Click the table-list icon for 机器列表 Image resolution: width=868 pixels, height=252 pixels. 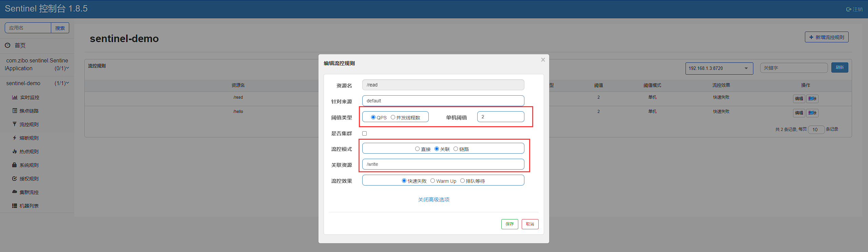[x=15, y=206]
